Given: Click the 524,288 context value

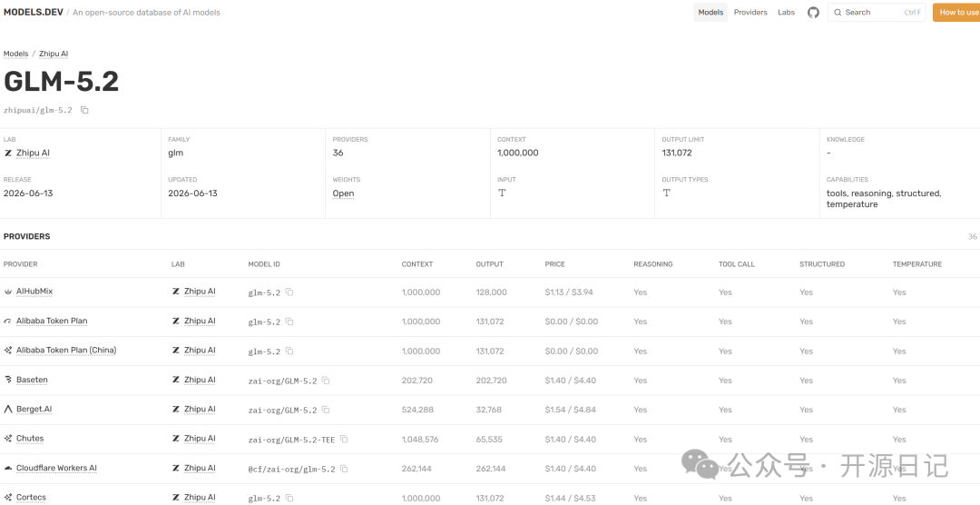Looking at the screenshot, I should click(x=416, y=410).
